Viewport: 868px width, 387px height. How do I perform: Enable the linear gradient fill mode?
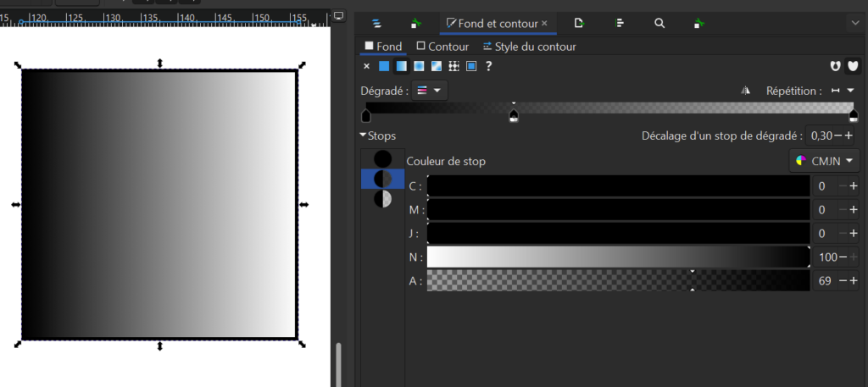coord(401,66)
